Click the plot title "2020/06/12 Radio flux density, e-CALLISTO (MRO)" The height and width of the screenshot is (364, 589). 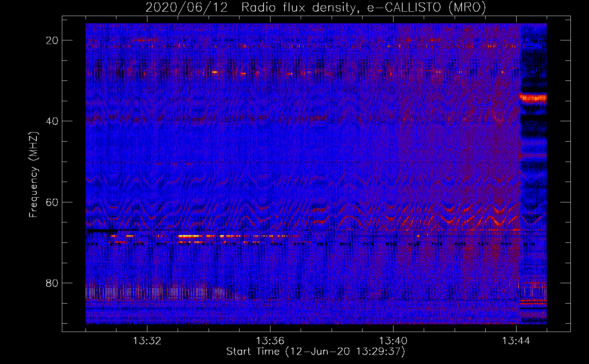(316, 7)
